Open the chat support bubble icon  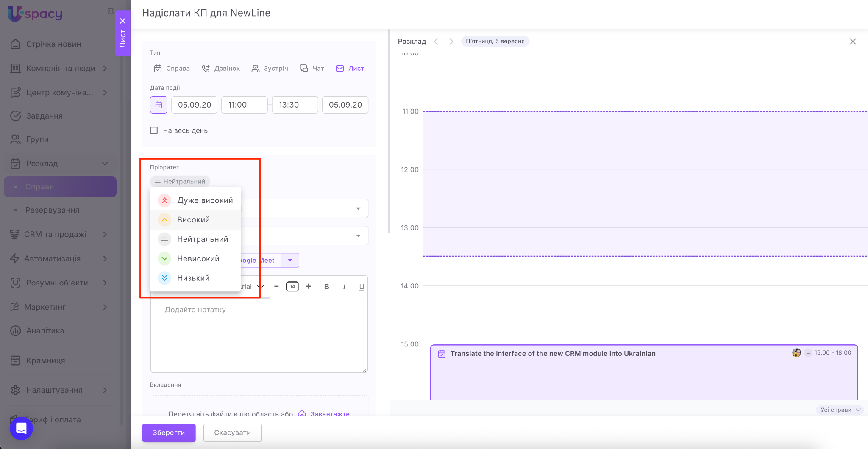[21, 428]
